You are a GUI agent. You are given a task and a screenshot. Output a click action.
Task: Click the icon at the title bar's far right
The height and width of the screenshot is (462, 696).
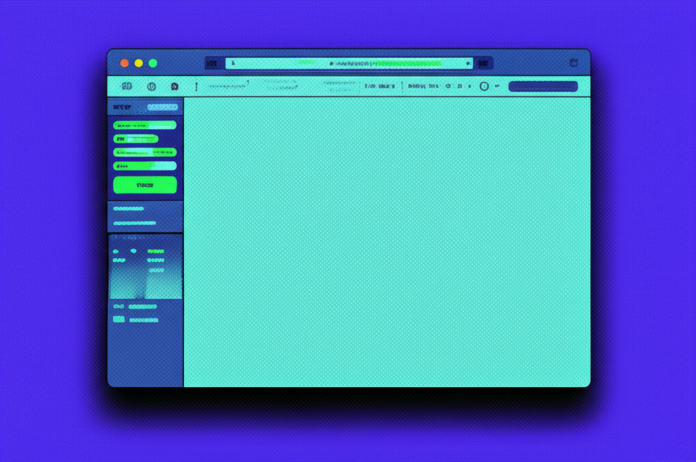[x=573, y=63]
